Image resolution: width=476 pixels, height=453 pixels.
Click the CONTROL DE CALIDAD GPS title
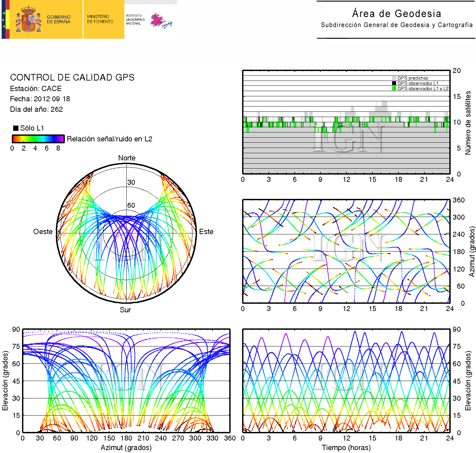[72, 78]
